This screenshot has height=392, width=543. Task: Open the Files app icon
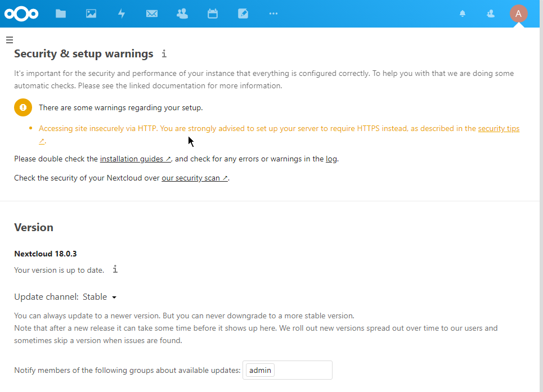pos(61,13)
